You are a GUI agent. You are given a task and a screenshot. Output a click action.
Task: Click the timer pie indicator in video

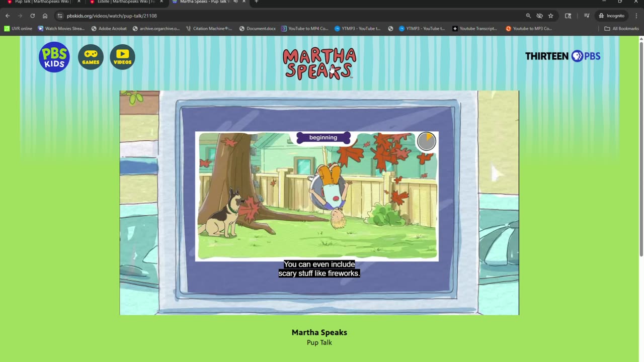pyautogui.click(x=426, y=141)
